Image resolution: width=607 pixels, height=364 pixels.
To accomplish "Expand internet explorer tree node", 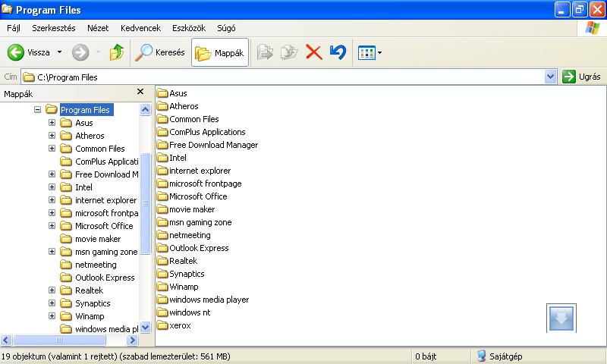I will coord(52,200).
